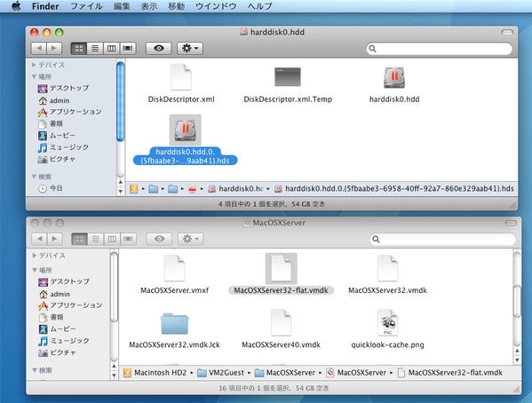Select 今日 search in harddisk0.hdd sidebar
The width and height of the screenshot is (532, 403).
coord(51,188)
